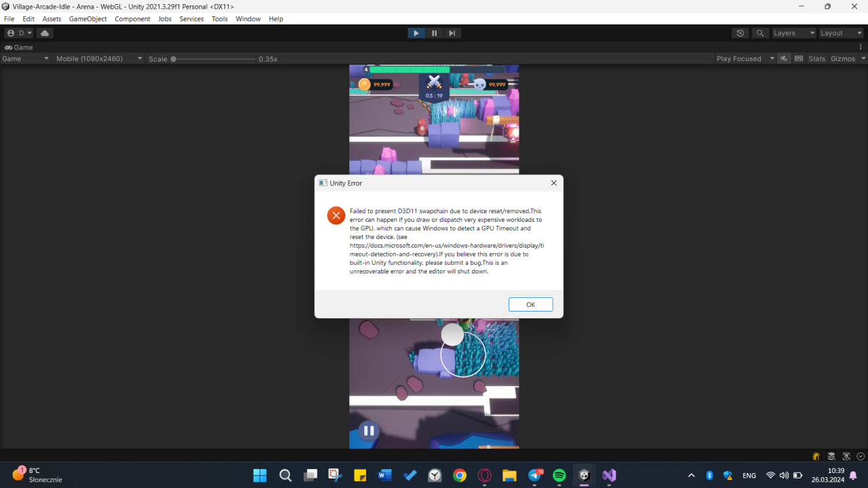Image resolution: width=868 pixels, height=488 pixels.
Task: Open Opera browser from taskbar
Action: (x=485, y=475)
